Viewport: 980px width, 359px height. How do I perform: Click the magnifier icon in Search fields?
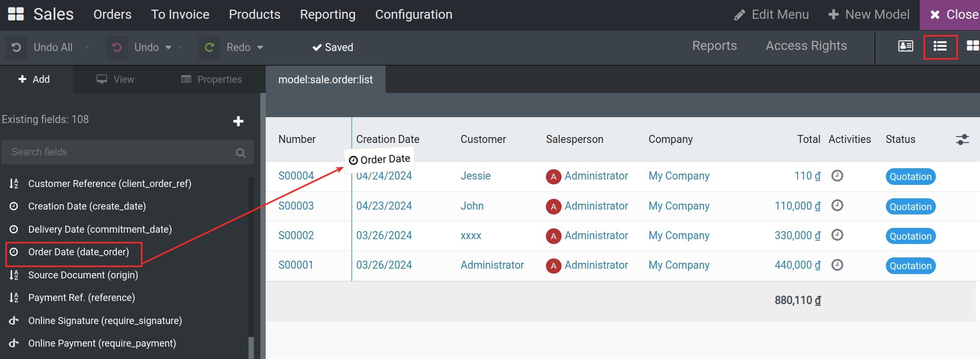[240, 153]
